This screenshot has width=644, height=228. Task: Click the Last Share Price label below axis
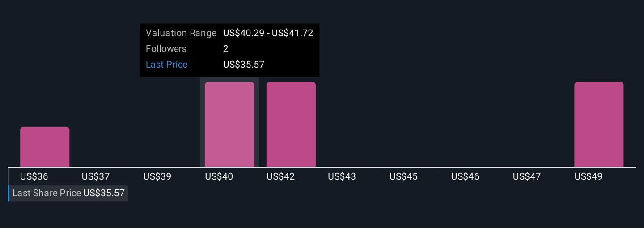pyautogui.click(x=47, y=193)
